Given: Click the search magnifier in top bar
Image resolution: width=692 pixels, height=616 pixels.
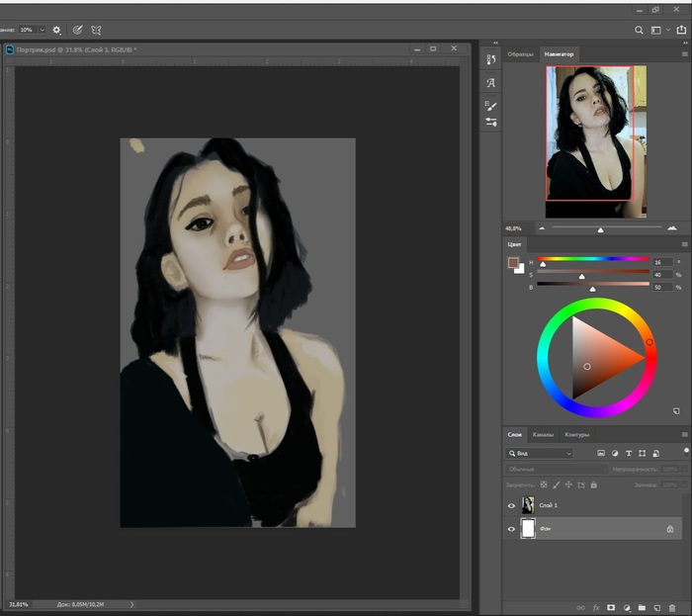Looking at the screenshot, I should pos(640,30).
